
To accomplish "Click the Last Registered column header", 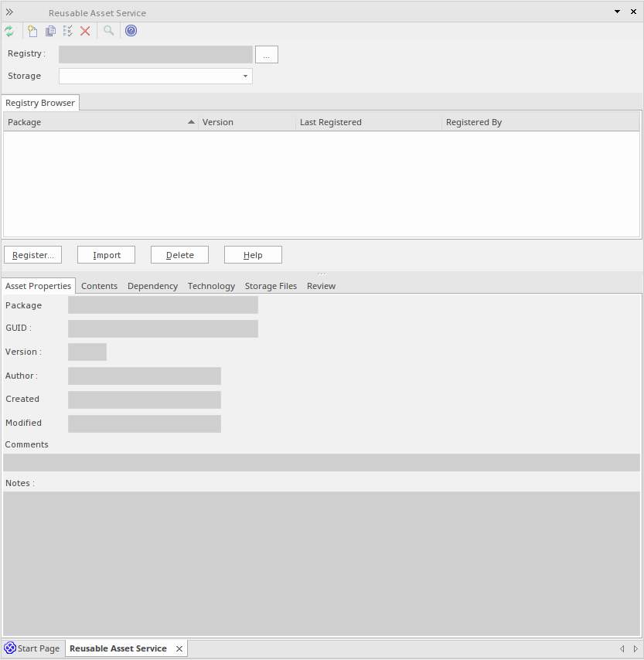I will (x=368, y=122).
